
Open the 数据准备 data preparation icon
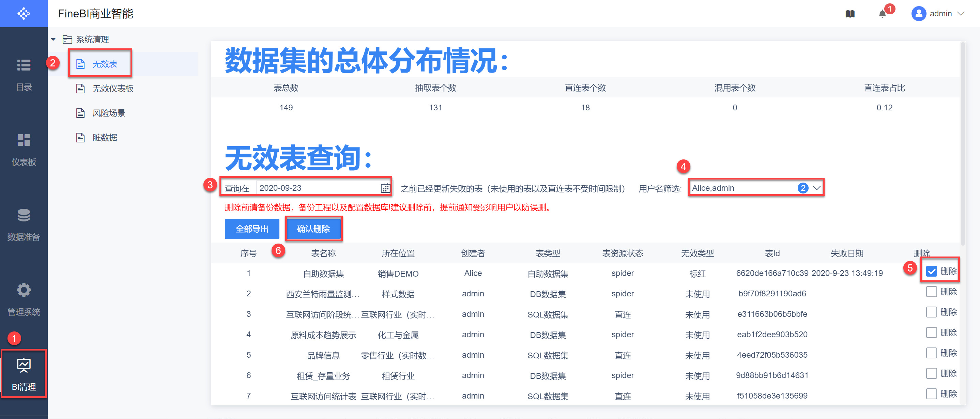24,215
